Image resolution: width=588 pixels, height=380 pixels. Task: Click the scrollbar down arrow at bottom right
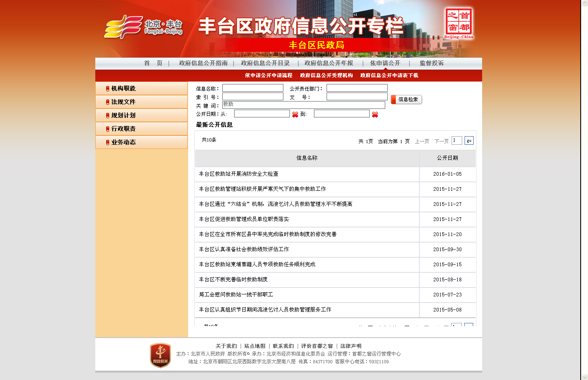(x=584, y=377)
